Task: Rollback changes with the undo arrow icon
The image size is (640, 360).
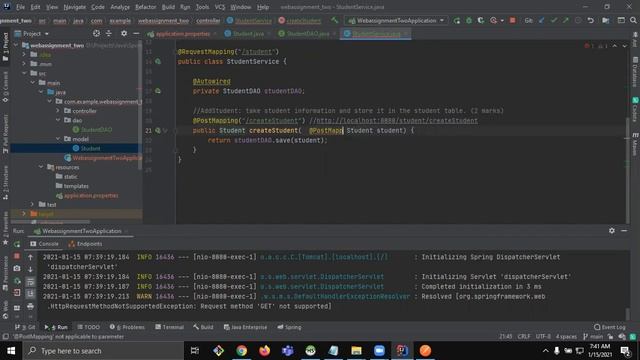Action: coord(591,20)
